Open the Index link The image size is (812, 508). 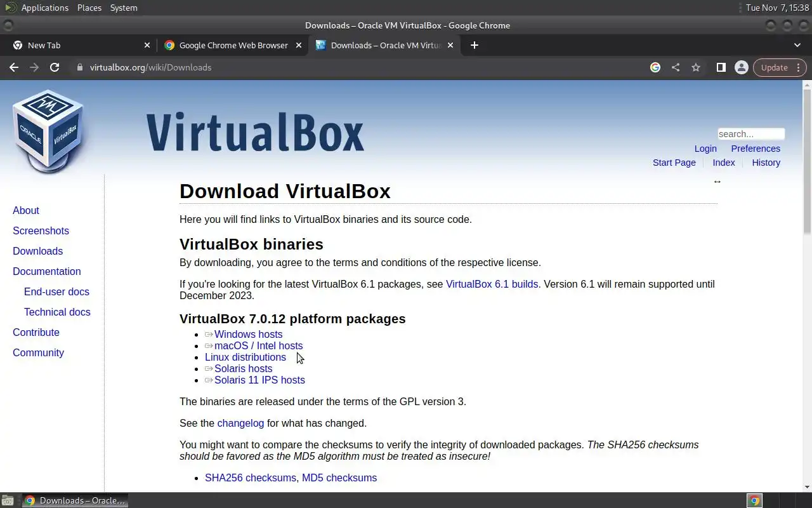pos(724,163)
